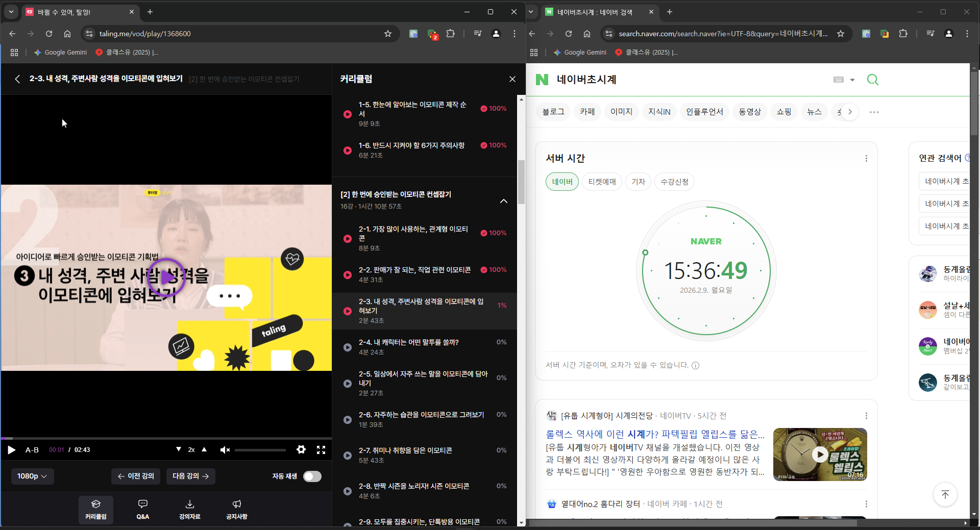The height and width of the screenshot is (530, 980).
Task: Adjust the volume slider
Action: click(260, 450)
